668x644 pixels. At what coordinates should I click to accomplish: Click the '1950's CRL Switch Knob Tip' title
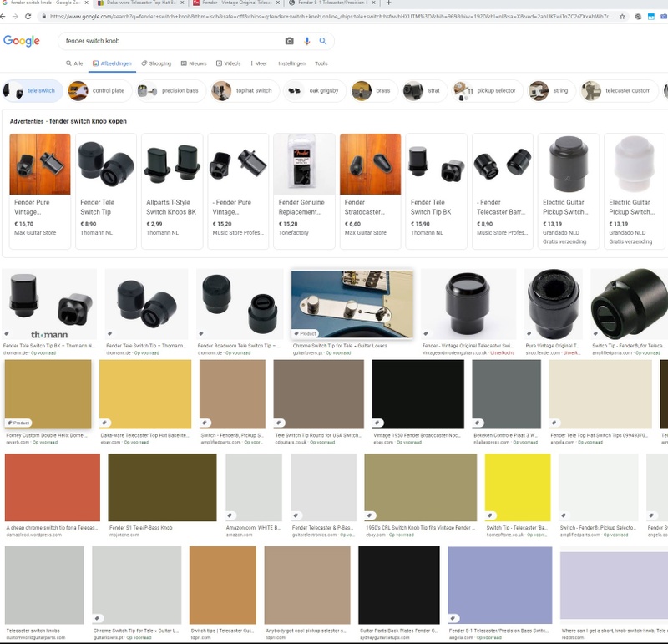point(421,528)
